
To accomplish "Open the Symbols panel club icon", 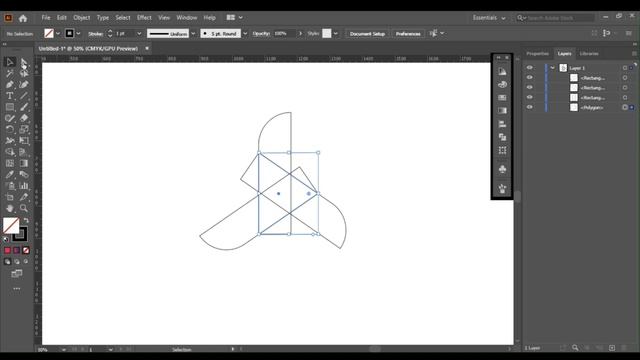I will 502,169.
